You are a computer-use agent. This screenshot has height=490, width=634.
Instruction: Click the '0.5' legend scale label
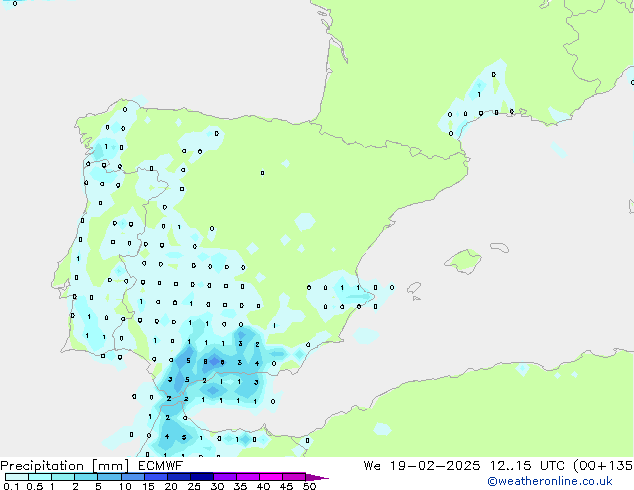pos(34,486)
